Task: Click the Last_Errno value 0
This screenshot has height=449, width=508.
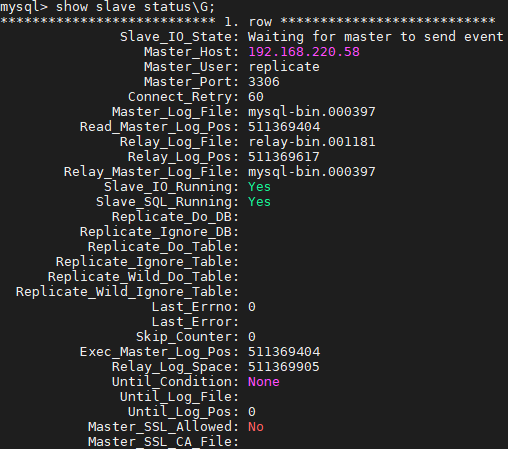Action: [252, 307]
